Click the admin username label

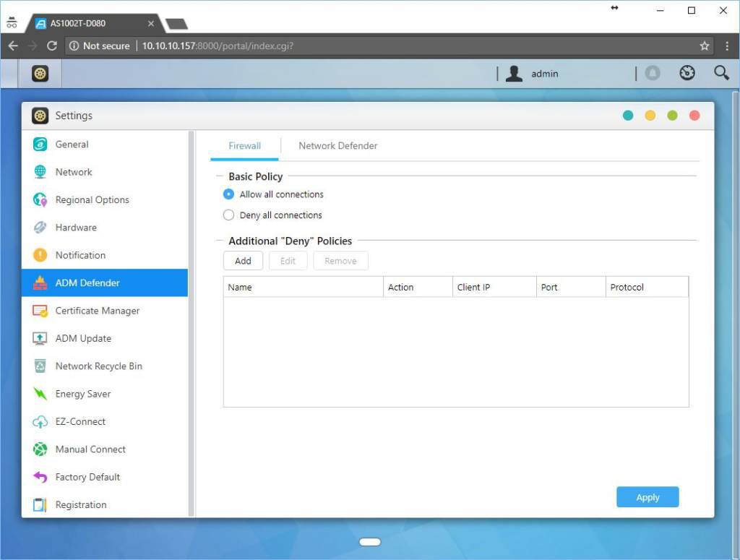click(545, 74)
